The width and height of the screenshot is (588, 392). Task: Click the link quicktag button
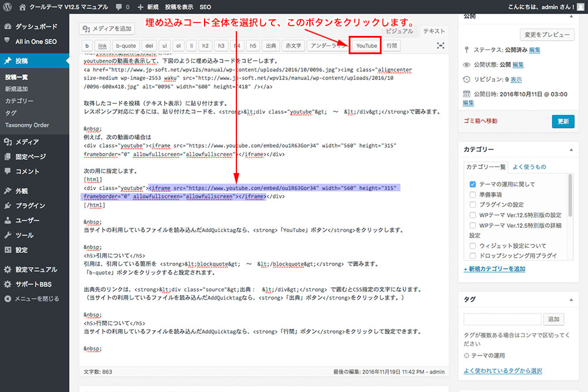102,45
